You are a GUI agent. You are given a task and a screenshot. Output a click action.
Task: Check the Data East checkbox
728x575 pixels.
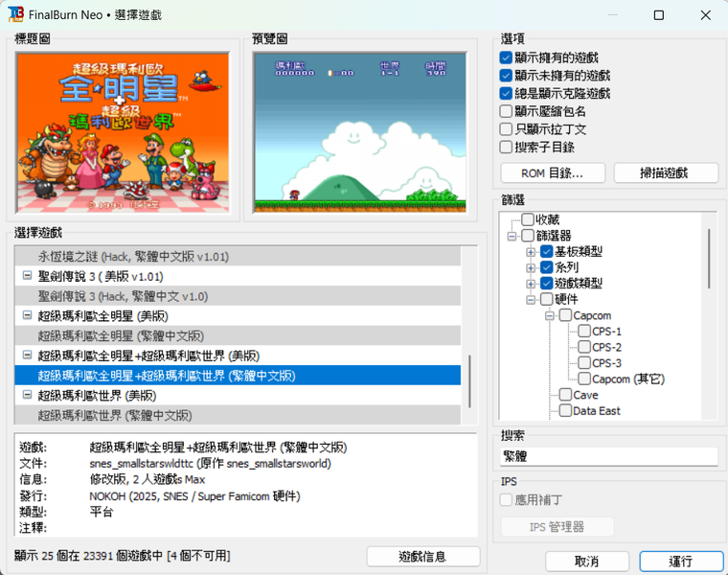(x=565, y=410)
